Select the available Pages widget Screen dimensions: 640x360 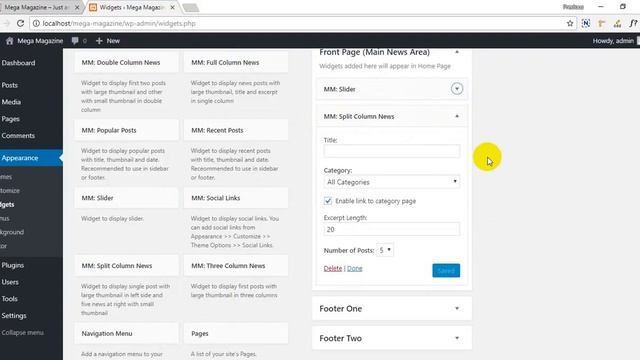236,333
